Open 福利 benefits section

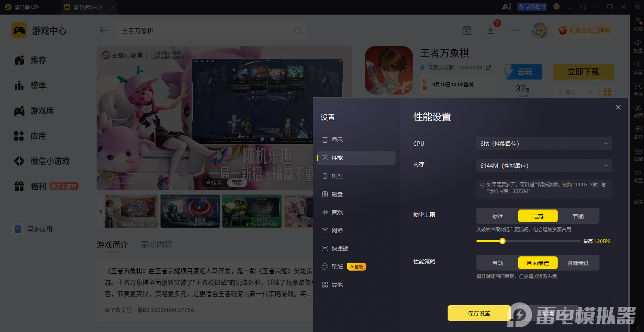click(x=45, y=186)
